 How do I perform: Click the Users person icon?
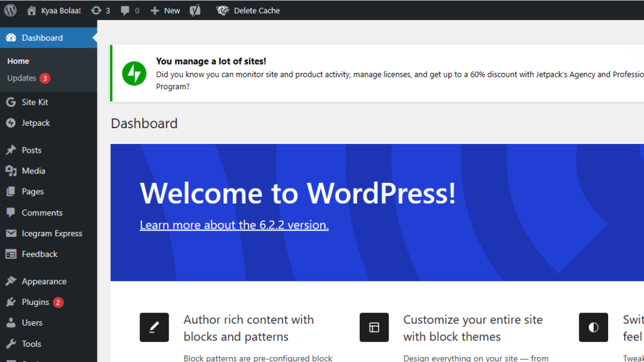tap(11, 322)
